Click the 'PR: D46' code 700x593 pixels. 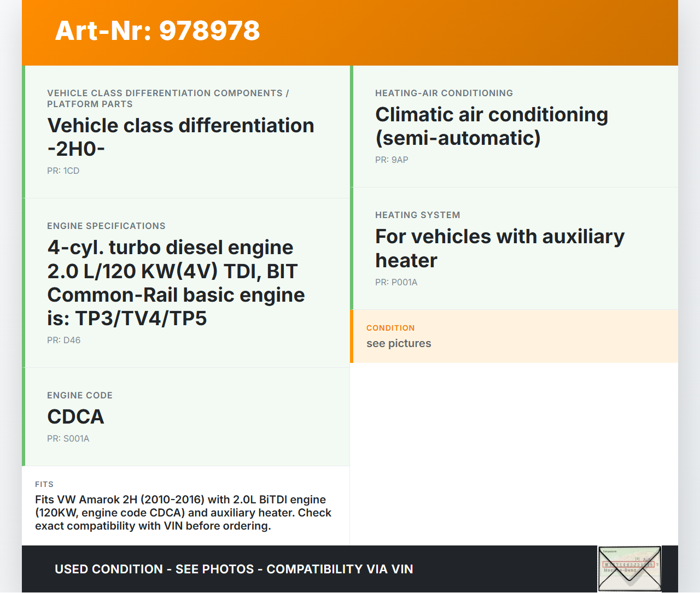[64, 340]
